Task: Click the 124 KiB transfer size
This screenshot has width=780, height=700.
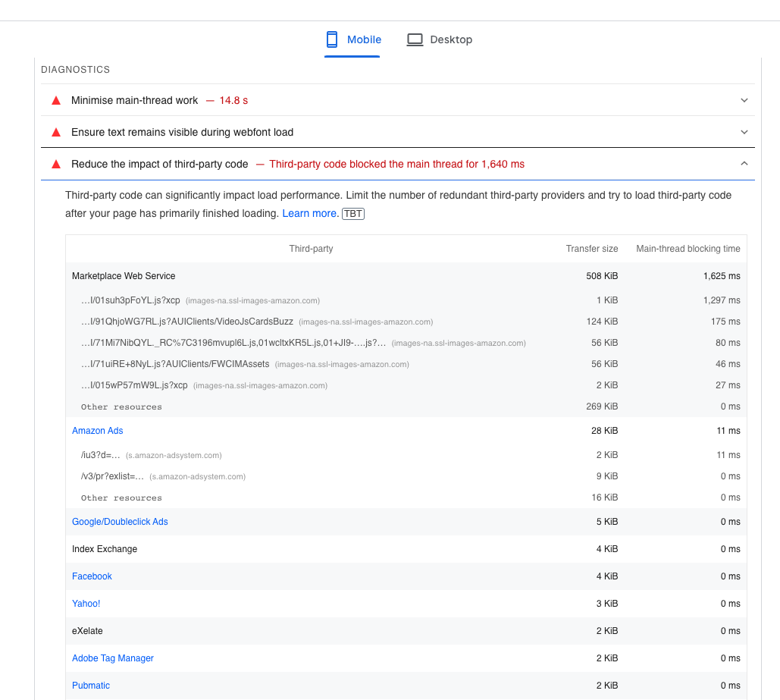Action: (602, 322)
